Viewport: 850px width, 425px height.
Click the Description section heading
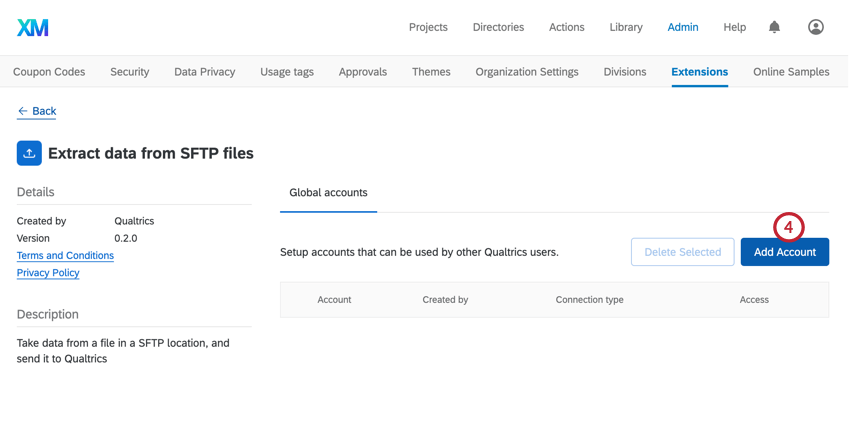point(48,314)
